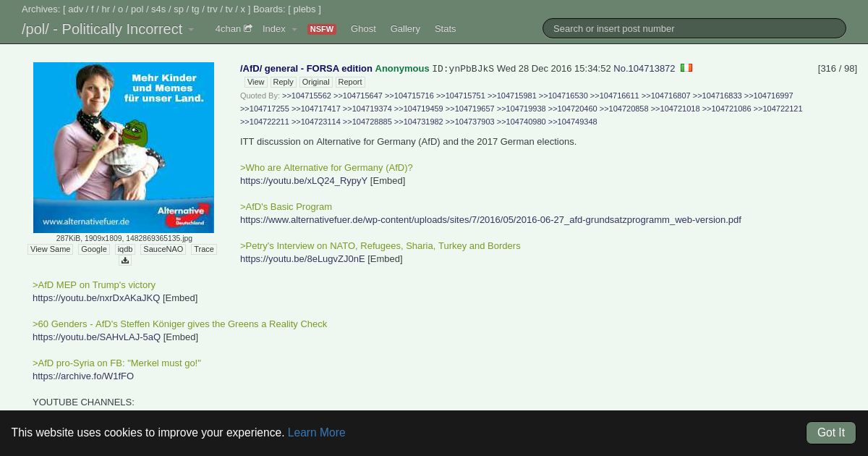Open the 4chan external link in navbar
The width and height of the screenshot is (868, 456).
[x=233, y=29]
